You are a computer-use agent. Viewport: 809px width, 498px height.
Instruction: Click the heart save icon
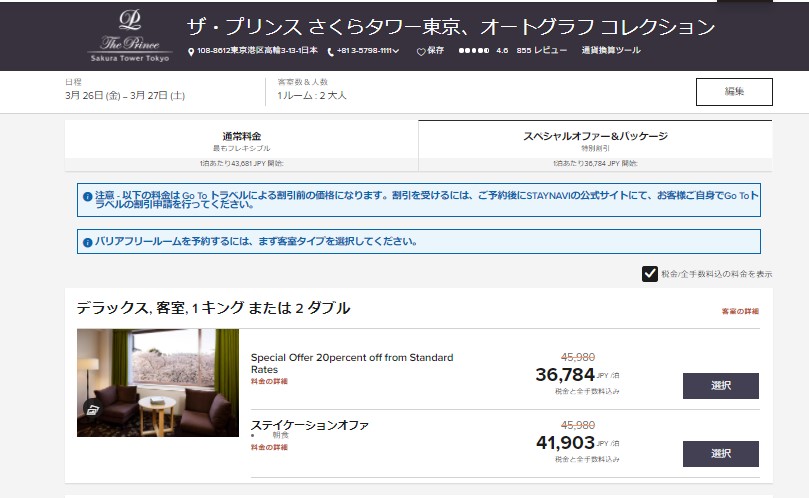(x=421, y=52)
